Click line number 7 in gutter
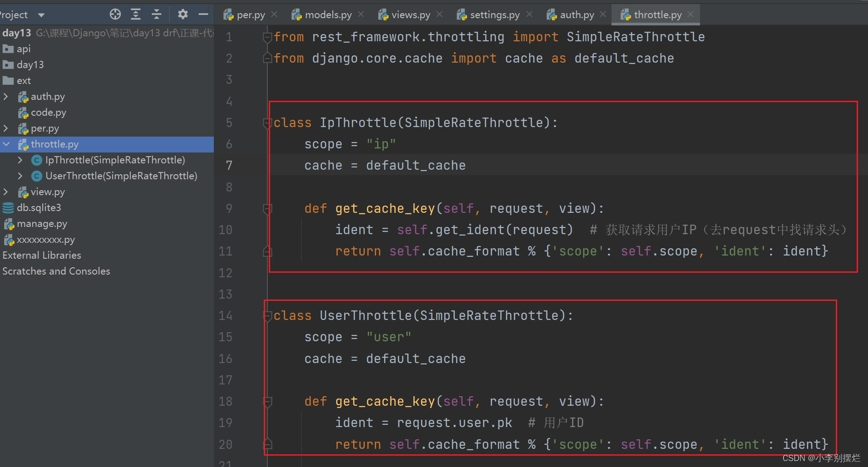The image size is (868, 467). pos(229,165)
